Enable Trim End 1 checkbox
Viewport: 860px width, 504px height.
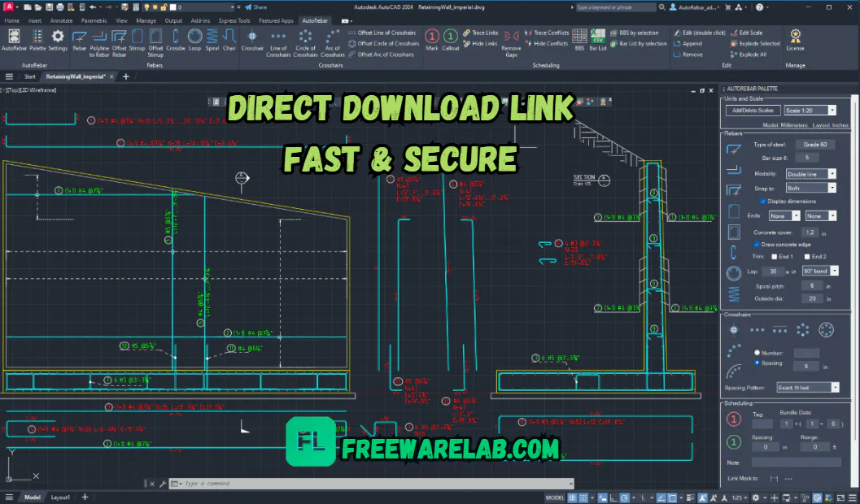coord(775,256)
